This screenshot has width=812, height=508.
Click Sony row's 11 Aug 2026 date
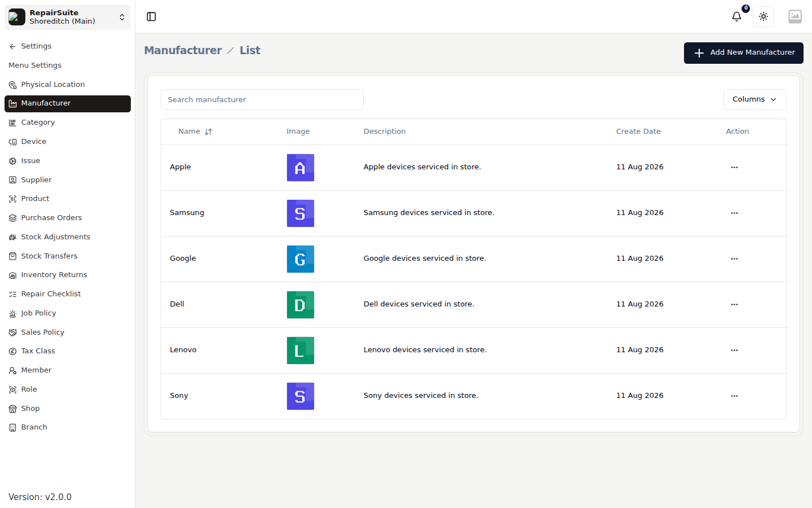point(640,396)
